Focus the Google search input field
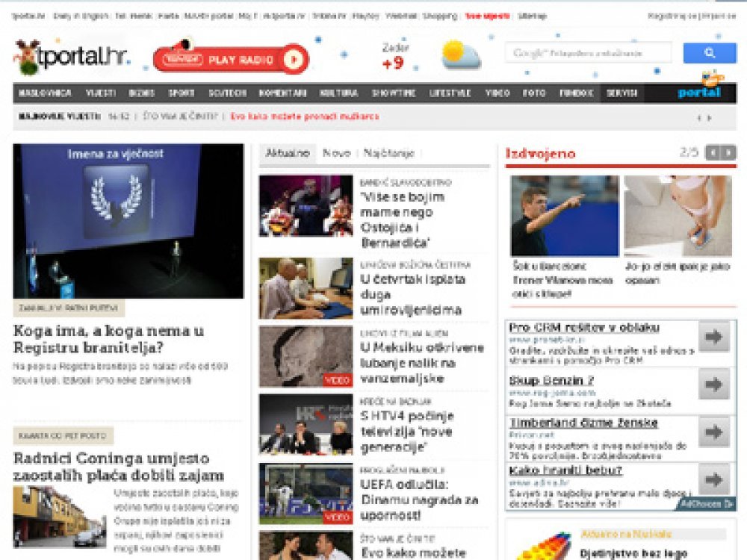This screenshot has height=560, width=747. 589,53
